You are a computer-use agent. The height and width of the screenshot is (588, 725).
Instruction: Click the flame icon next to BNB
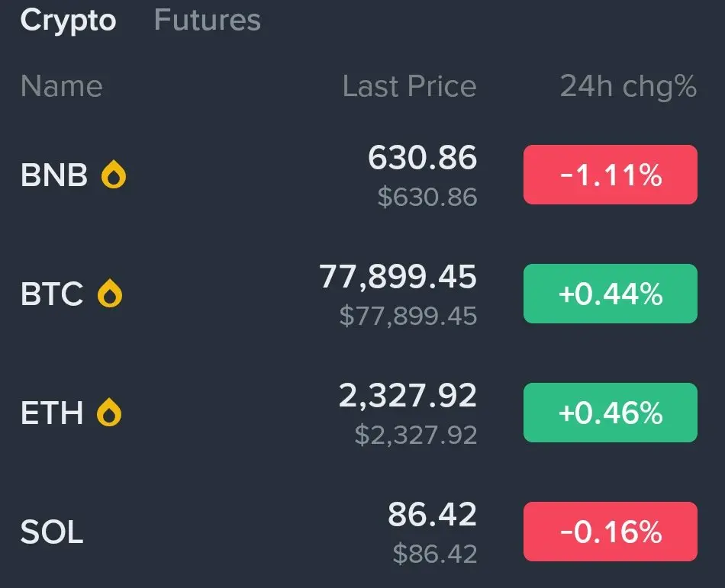coord(114,175)
